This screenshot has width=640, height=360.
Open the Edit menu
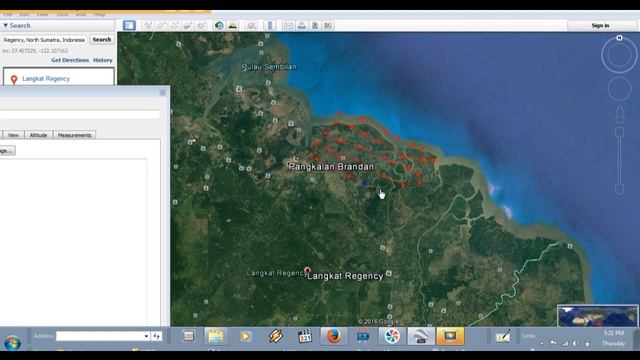coord(24,14)
